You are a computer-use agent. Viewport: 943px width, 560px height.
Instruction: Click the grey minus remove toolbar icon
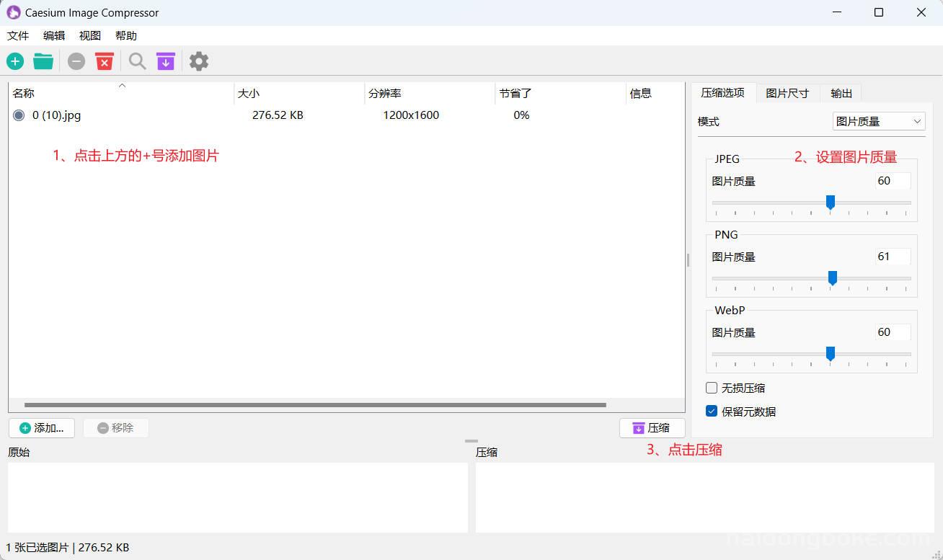76,61
